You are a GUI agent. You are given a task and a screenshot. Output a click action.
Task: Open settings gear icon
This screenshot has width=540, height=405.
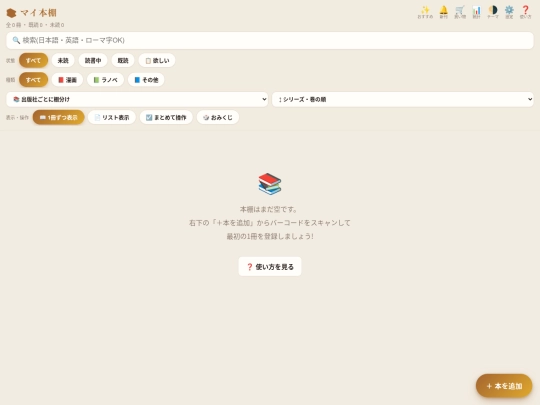(x=509, y=12)
